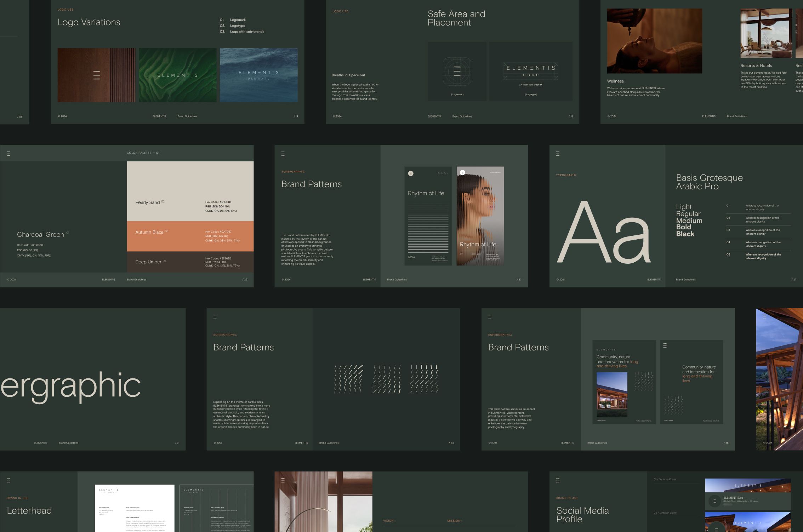Click the Wellness spa photo
Screen dimensions: 803x532
[x=654, y=41]
